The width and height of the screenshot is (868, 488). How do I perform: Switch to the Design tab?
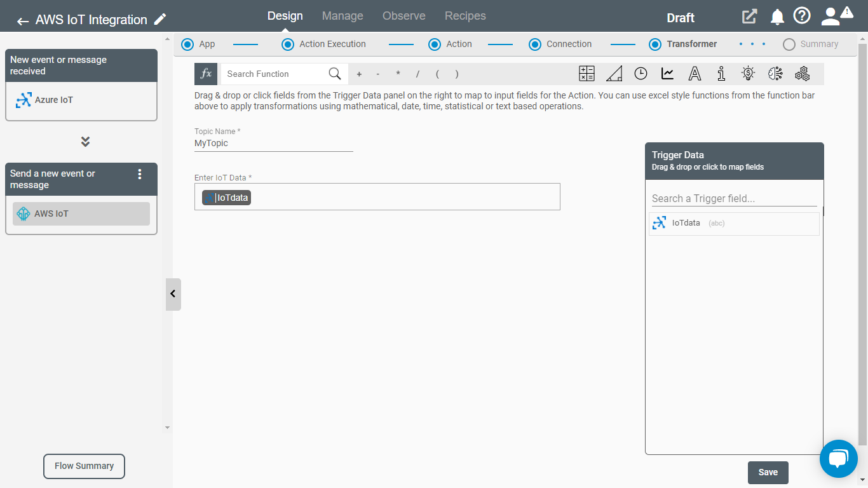[x=285, y=16]
